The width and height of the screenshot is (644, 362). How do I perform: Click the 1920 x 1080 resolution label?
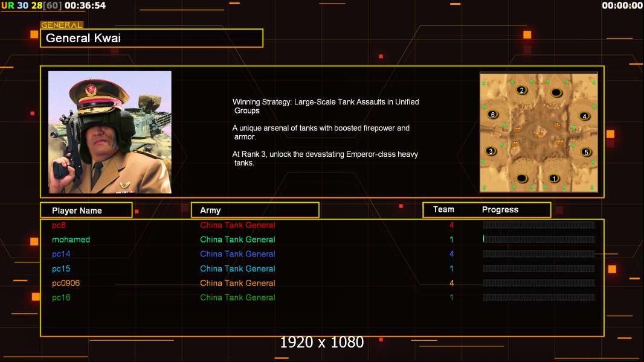click(x=322, y=342)
